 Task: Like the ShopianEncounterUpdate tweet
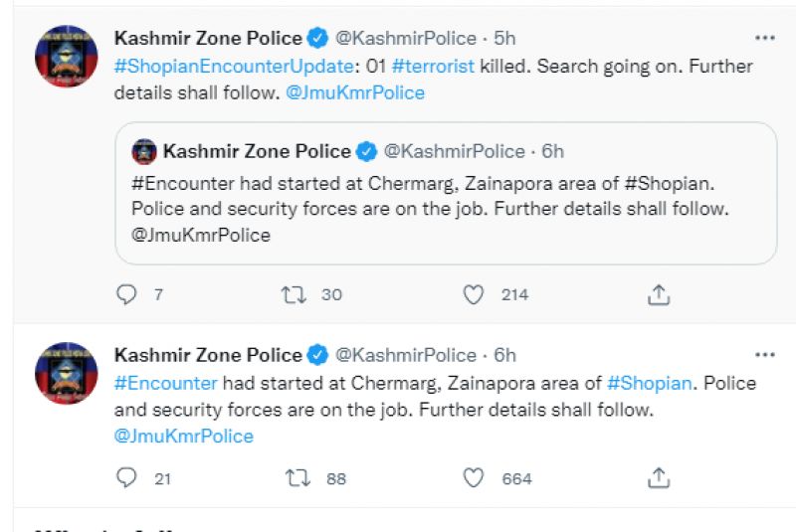point(475,294)
